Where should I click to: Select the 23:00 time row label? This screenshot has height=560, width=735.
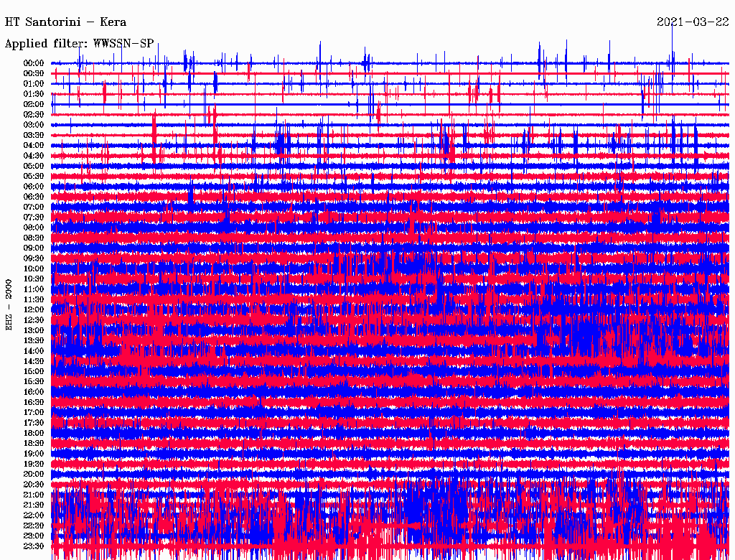34,536
